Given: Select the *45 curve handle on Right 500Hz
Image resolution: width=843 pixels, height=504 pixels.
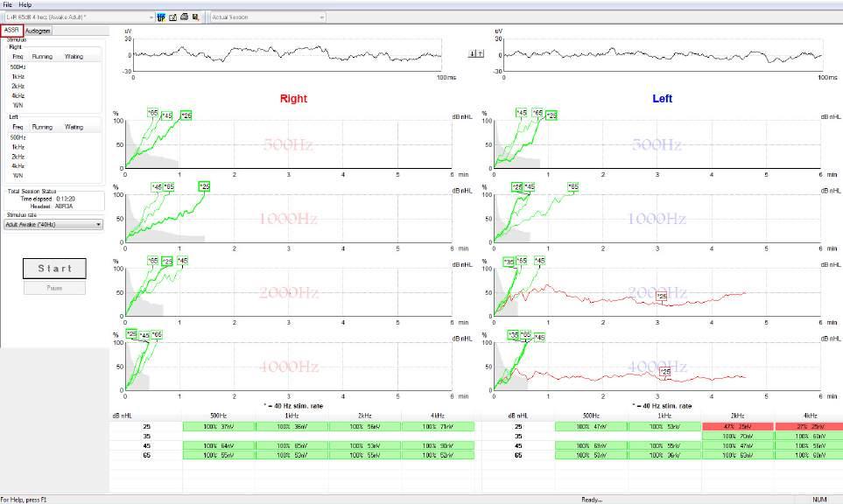Looking at the screenshot, I should coord(166,115).
